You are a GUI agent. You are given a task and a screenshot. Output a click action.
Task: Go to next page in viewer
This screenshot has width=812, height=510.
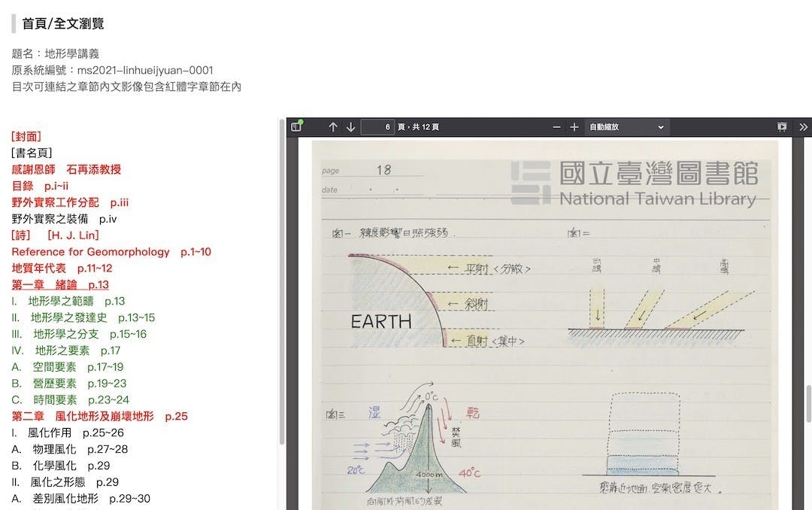[350, 127]
